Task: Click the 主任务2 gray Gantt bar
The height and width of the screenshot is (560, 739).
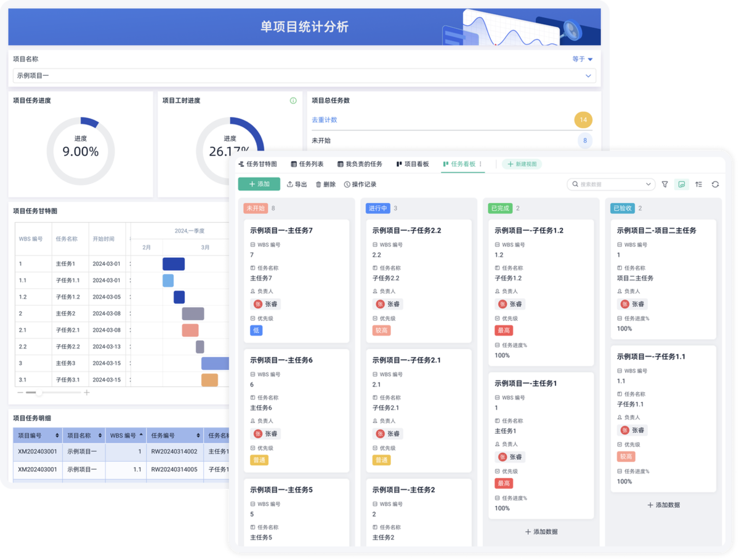Action: [x=193, y=314]
